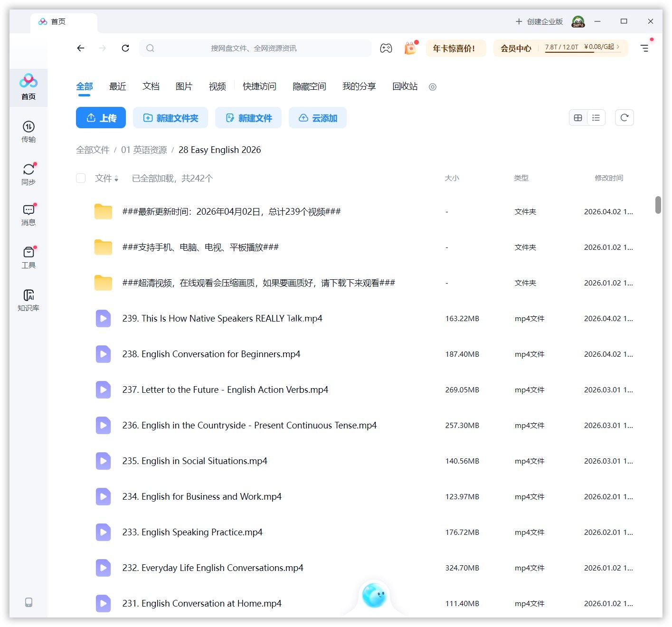
Task: Switch to grid view layout
Action: coord(578,118)
